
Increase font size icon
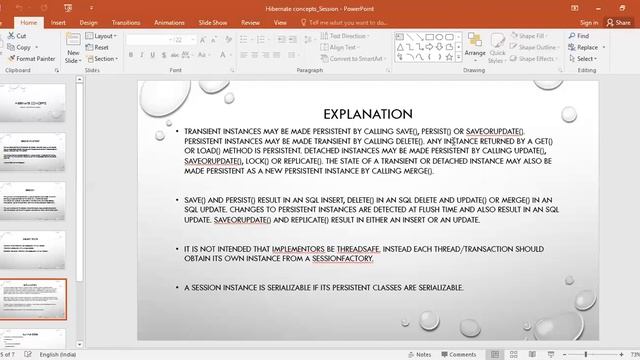[x=203, y=40]
